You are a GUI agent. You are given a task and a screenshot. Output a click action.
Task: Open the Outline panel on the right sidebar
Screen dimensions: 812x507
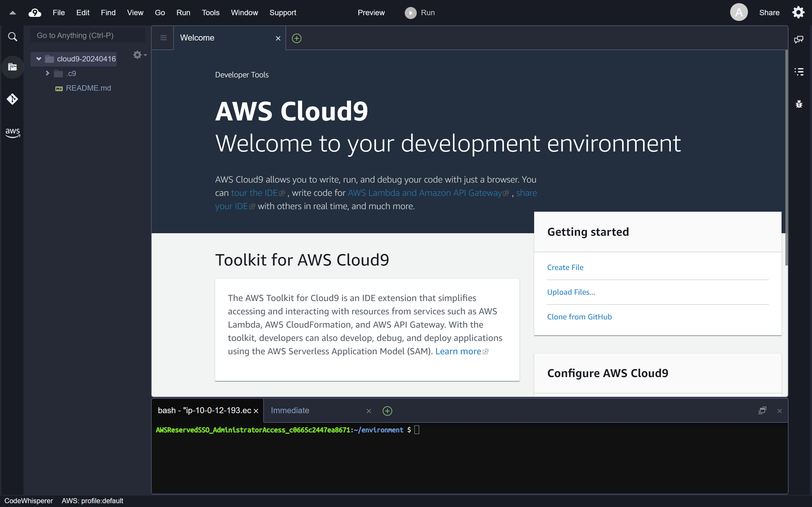tap(799, 71)
